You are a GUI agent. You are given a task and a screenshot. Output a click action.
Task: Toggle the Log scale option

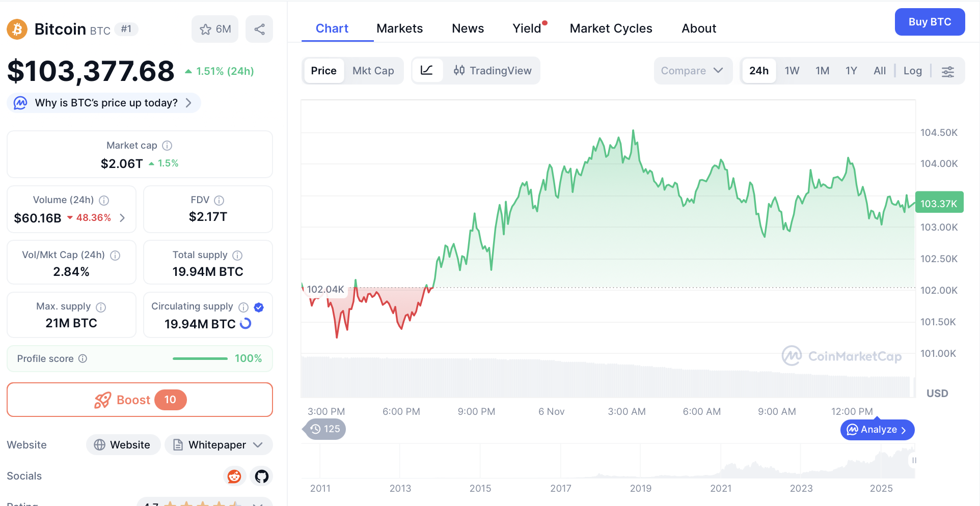click(x=912, y=71)
